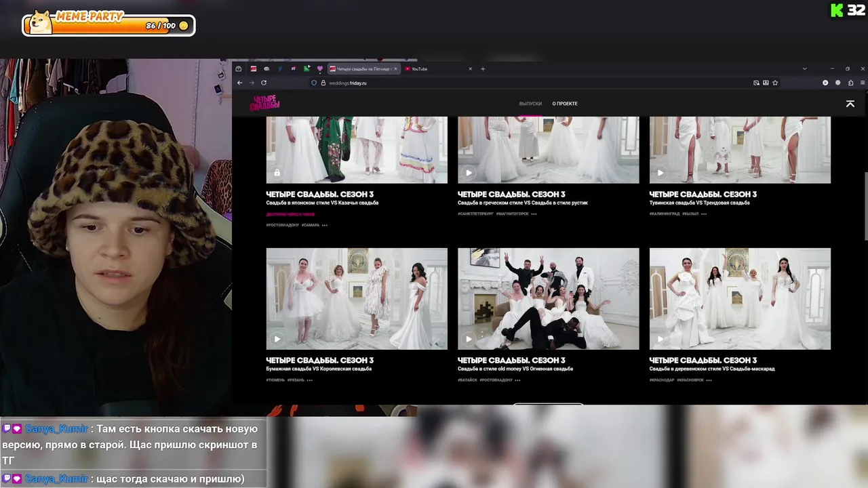Viewport: 868px width, 488px height.
Task: Open the list-all-tabs dropdown chevron
Action: pos(805,68)
